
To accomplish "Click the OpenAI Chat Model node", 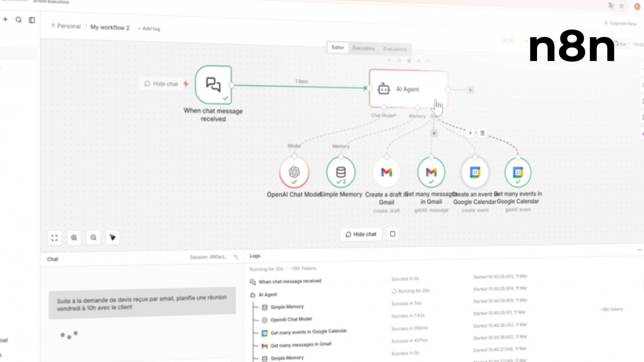I will tap(294, 172).
